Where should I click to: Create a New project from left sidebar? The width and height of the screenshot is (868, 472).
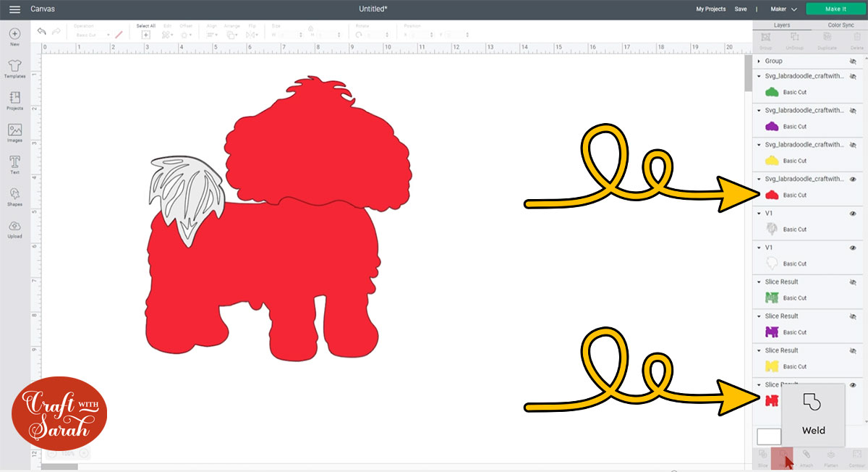tap(14, 36)
